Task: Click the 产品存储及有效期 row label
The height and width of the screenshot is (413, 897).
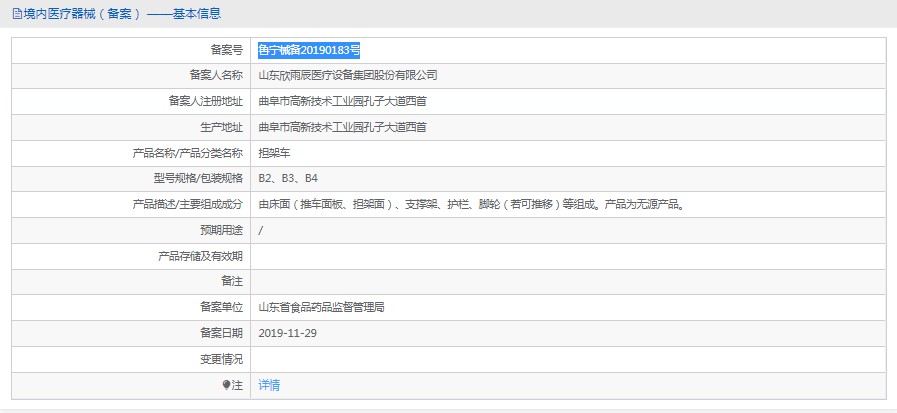Action: (200, 256)
